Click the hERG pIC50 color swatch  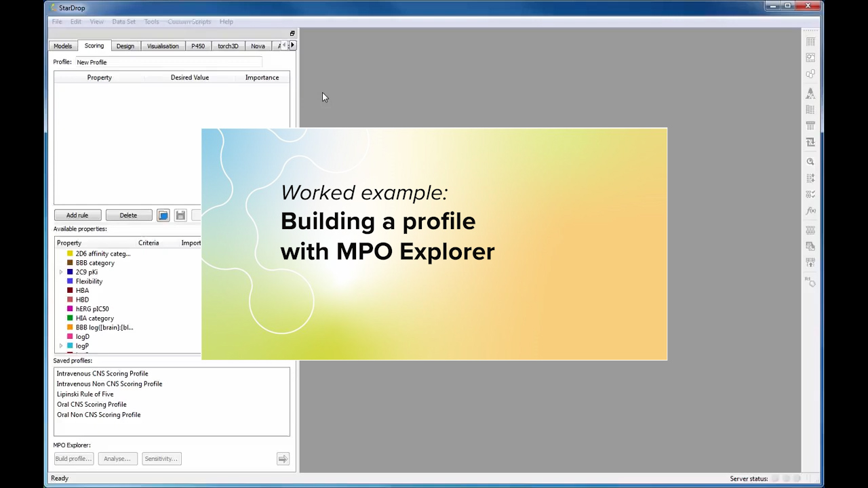tap(70, 308)
